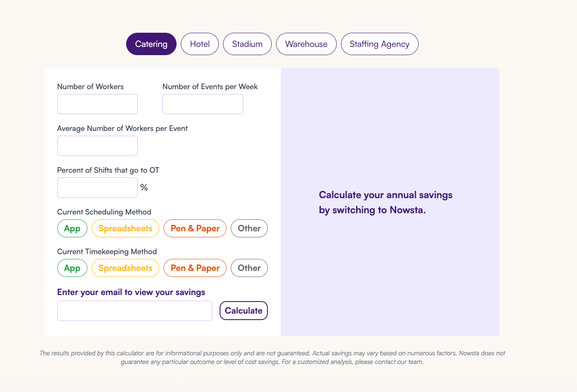Select Pen & Paper timekeeping method

pos(195,268)
